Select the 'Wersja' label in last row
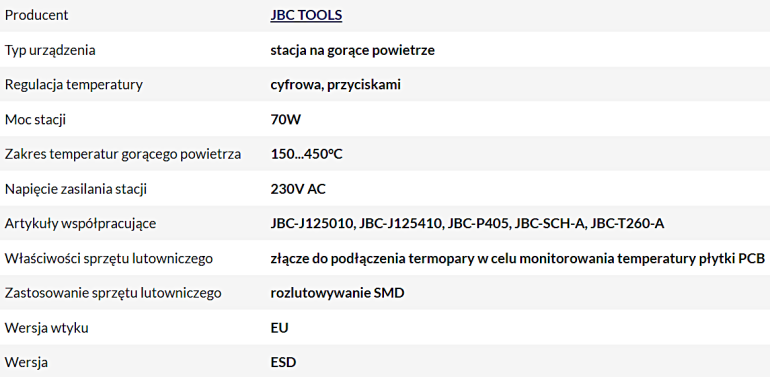The height and width of the screenshot is (377, 770). pos(27,363)
